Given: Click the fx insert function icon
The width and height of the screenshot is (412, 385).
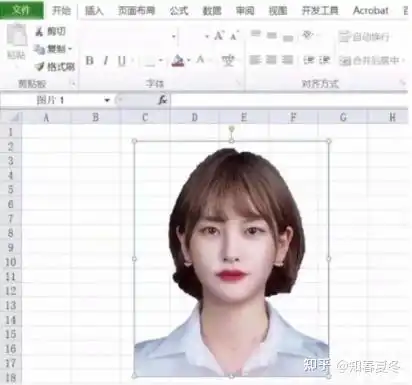Looking at the screenshot, I should [162, 100].
